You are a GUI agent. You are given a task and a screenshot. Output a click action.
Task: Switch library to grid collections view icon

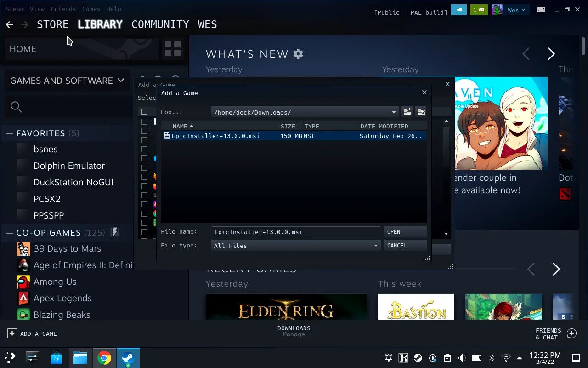coord(173,49)
